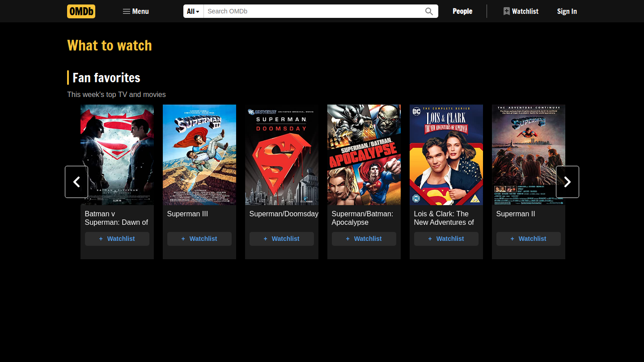This screenshot has height=362, width=644.
Task: Click the Superman/Batman: Apocalypse title text
Action: [x=362, y=218]
